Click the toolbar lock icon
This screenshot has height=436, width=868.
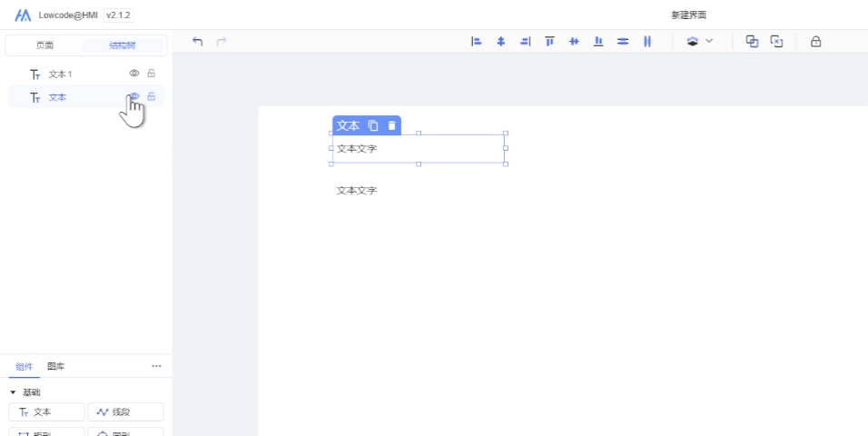coord(815,42)
